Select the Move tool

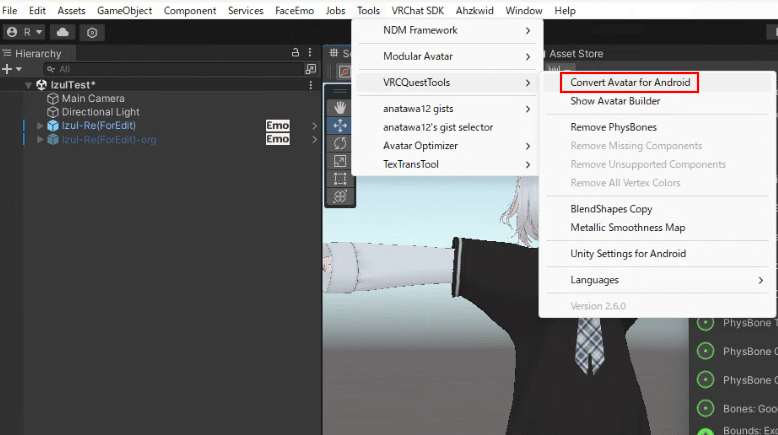(340, 125)
